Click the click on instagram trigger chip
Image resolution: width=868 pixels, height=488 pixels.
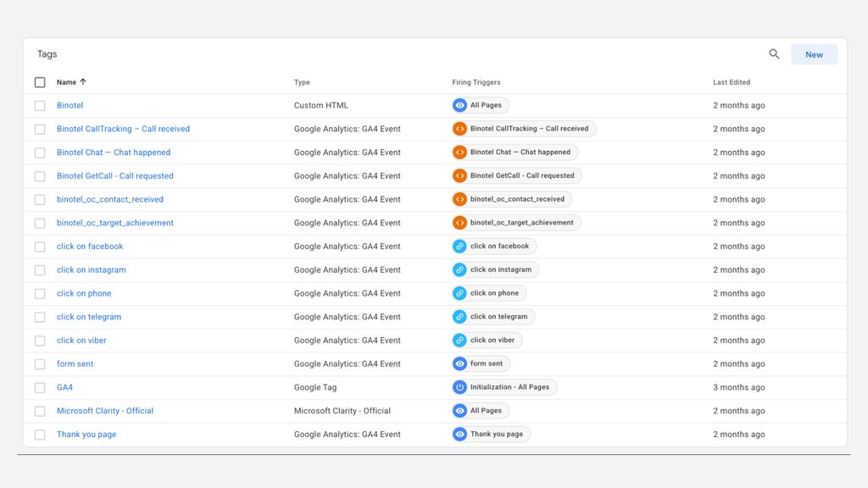click(x=495, y=269)
